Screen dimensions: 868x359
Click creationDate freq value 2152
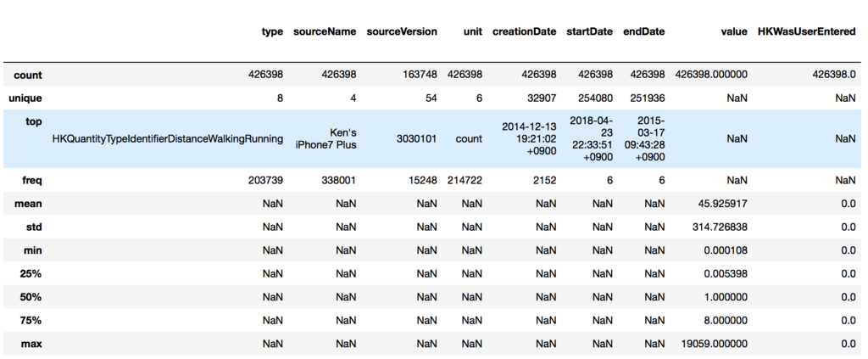click(x=544, y=180)
